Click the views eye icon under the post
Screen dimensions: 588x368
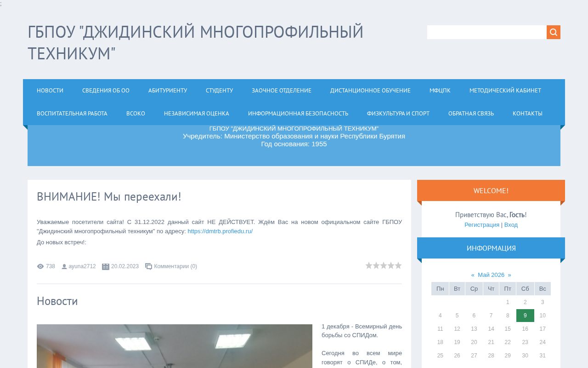(40, 266)
